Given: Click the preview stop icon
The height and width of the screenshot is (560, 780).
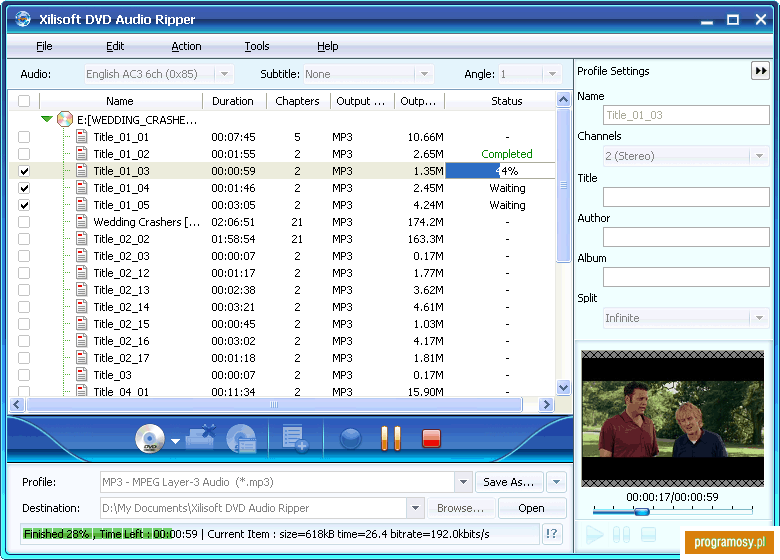Looking at the screenshot, I should click(648, 535).
